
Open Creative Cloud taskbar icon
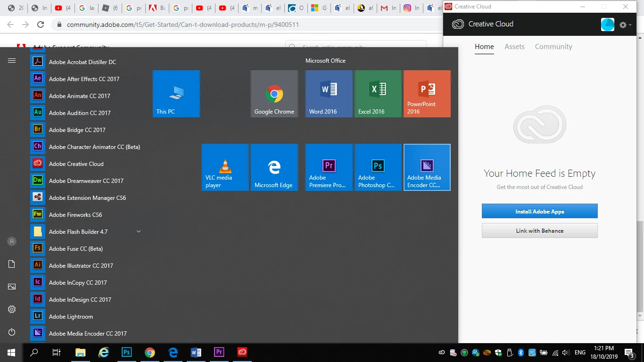point(242,352)
